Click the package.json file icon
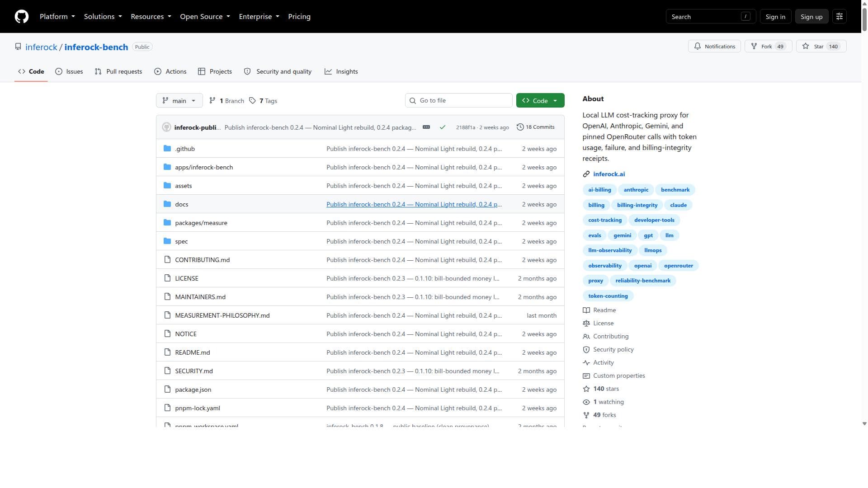This screenshot has height=488, width=868. click(167, 389)
